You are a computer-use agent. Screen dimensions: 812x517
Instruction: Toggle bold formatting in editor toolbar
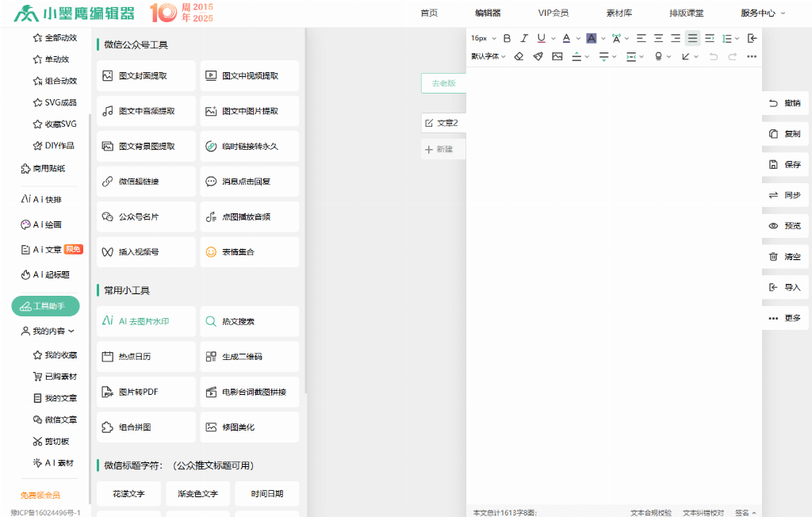[x=507, y=38]
